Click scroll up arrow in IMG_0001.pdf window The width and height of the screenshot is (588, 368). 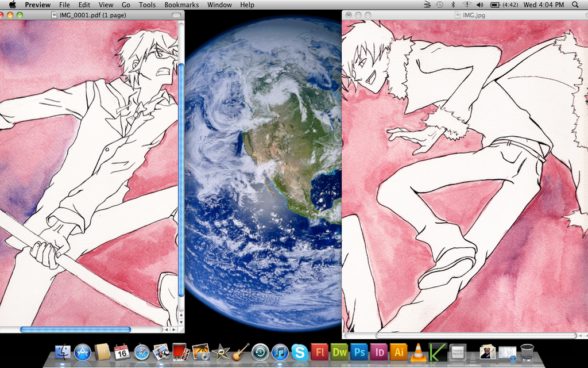click(x=181, y=315)
